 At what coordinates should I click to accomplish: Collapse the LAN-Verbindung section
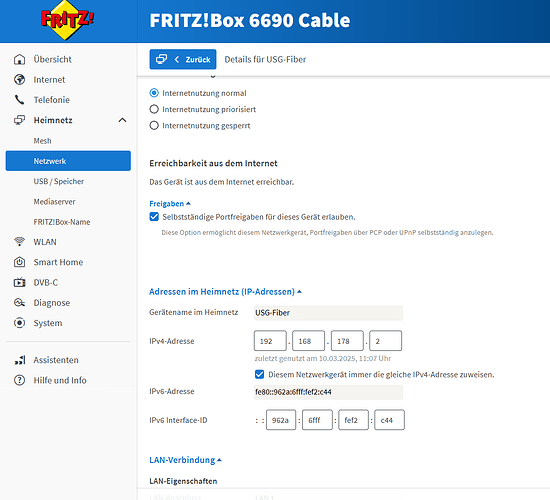coord(185,460)
